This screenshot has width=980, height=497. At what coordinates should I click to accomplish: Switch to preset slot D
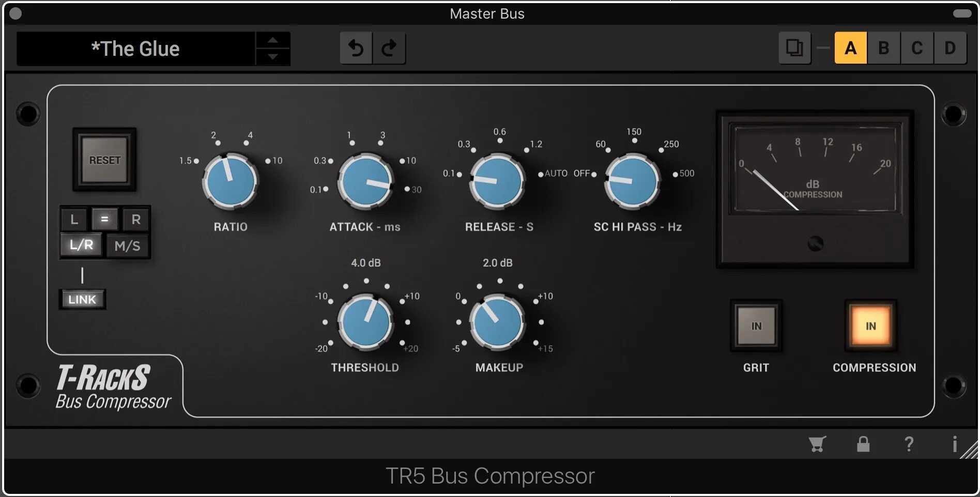click(x=950, y=48)
